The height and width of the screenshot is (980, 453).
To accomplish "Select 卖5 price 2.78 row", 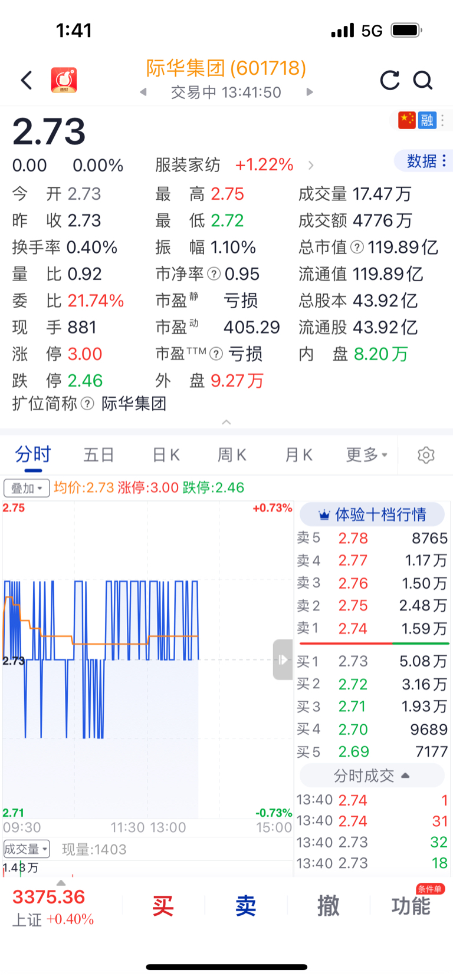I will (x=372, y=538).
